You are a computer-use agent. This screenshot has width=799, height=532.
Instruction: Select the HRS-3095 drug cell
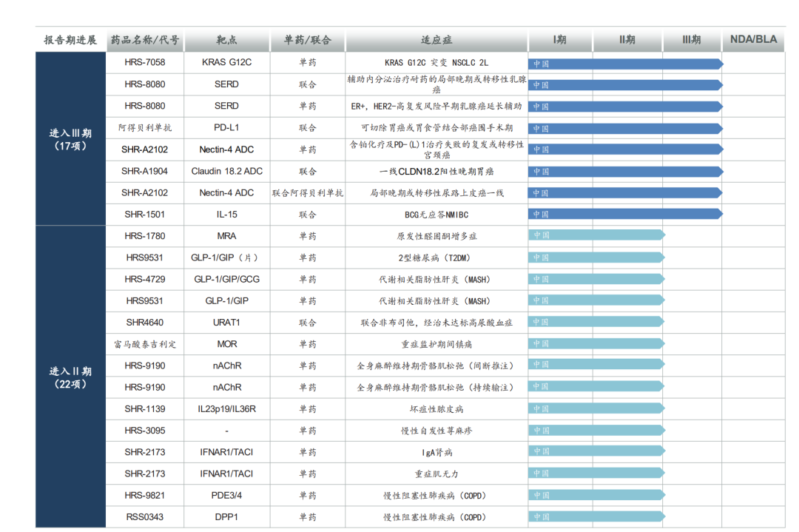click(x=145, y=431)
